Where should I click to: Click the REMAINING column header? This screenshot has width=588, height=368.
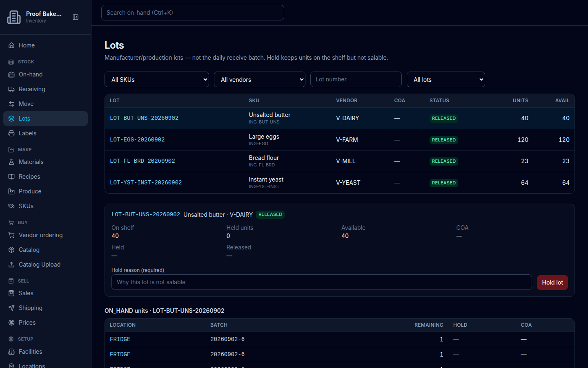[429, 325]
